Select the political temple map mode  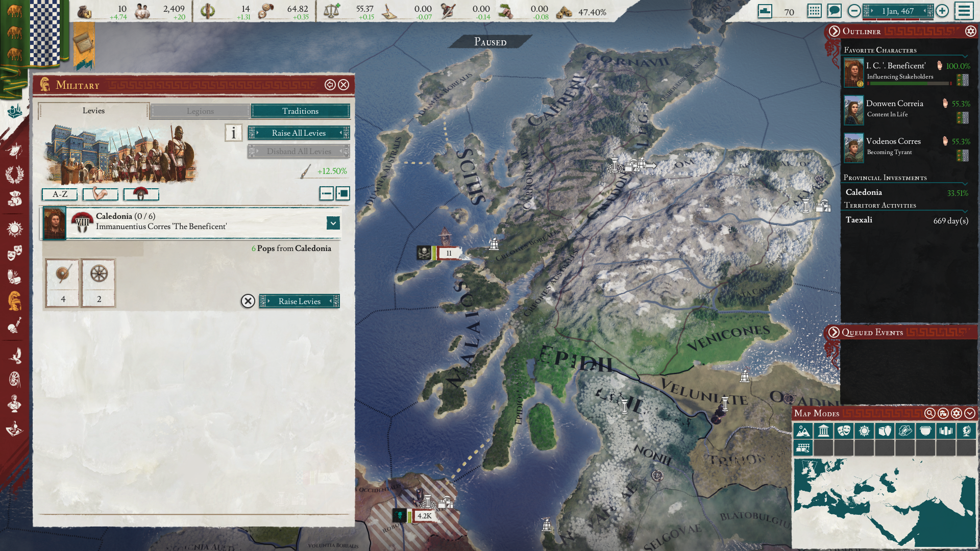[x=823, y=431]
